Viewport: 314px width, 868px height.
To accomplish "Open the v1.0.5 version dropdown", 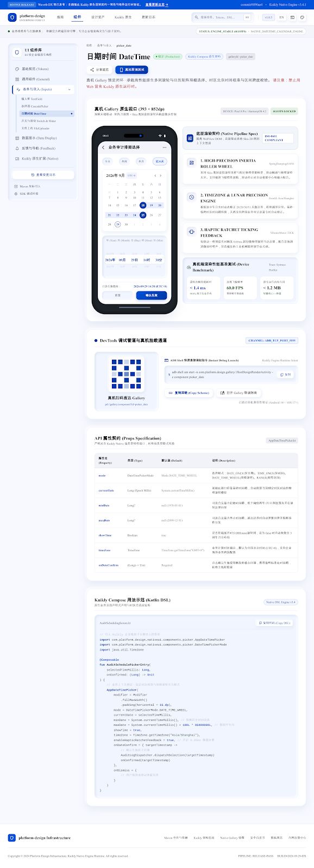I will point(268,17).
